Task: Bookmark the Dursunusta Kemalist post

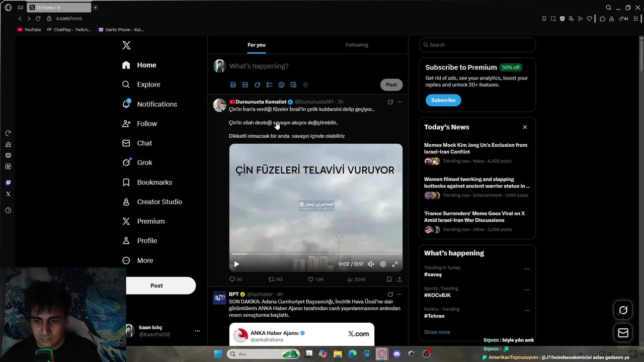Action: click(389, 279)
